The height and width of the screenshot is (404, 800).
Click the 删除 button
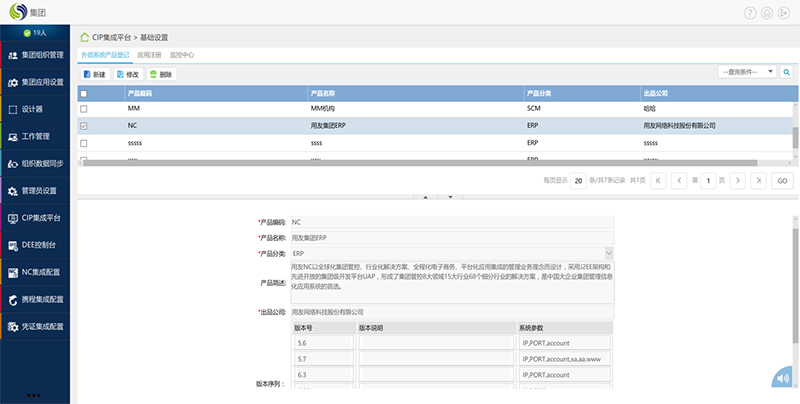pyautogui.click(x=162, y=74)
